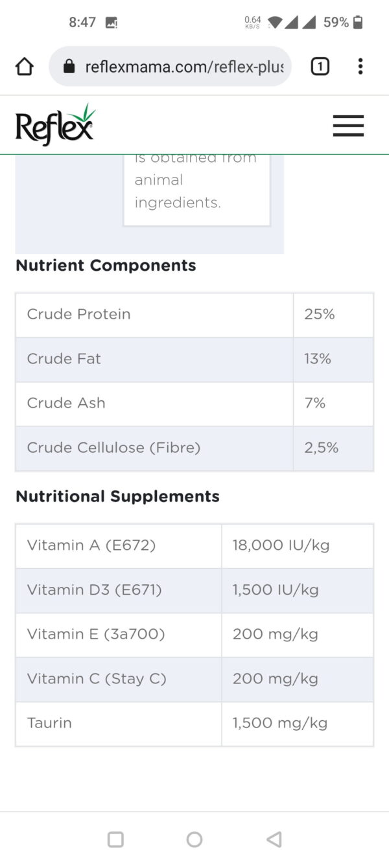Tap the battery icon in status bar
Image resolution: width=389 pixels, height=868 pixels.
point(358,23)
